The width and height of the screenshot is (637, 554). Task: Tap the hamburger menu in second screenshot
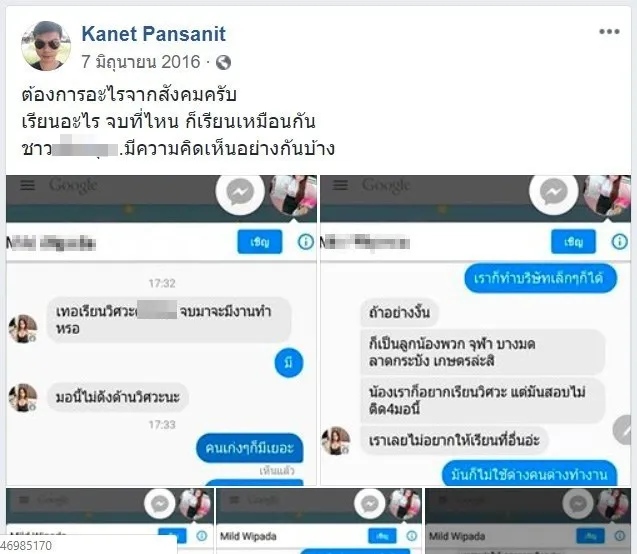(340, 185)
